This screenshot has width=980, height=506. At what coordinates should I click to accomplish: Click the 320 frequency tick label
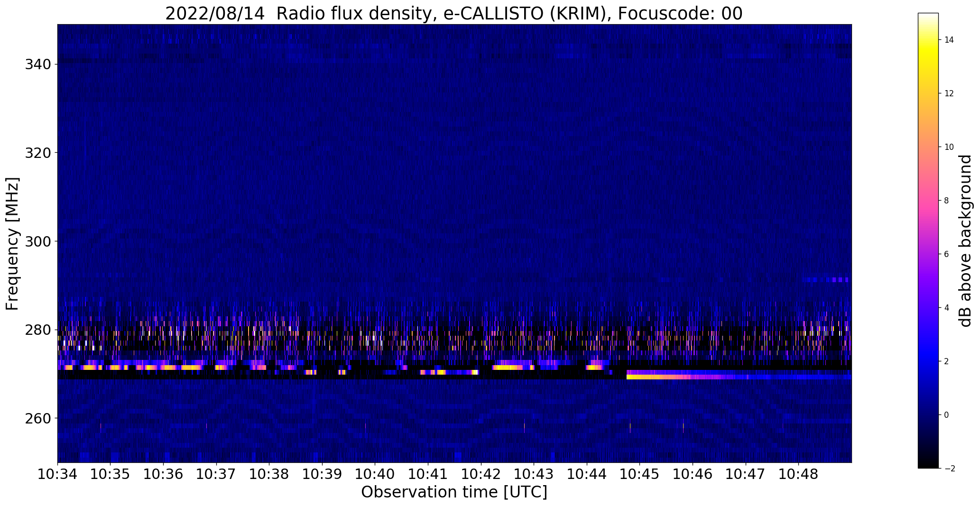[x=38, y=153]
